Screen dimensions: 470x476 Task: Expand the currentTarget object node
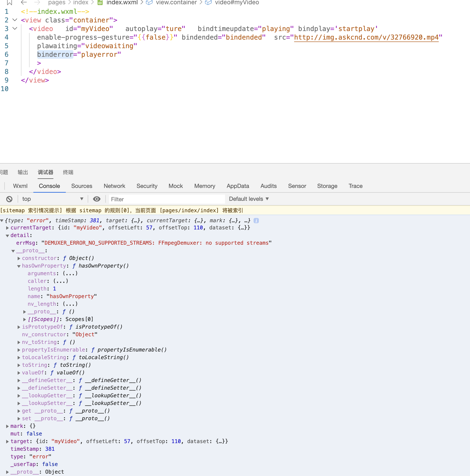pyautogui.click(x=7, y=228)
